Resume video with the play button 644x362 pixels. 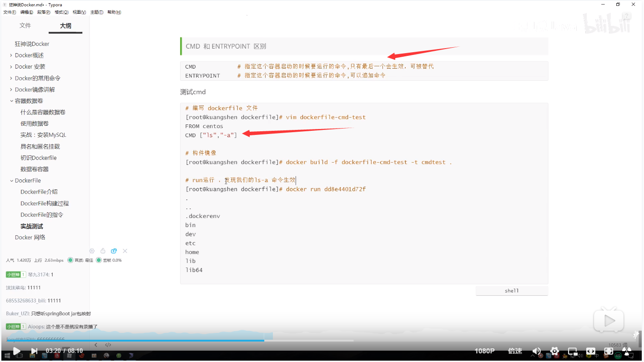pos(16,351)
